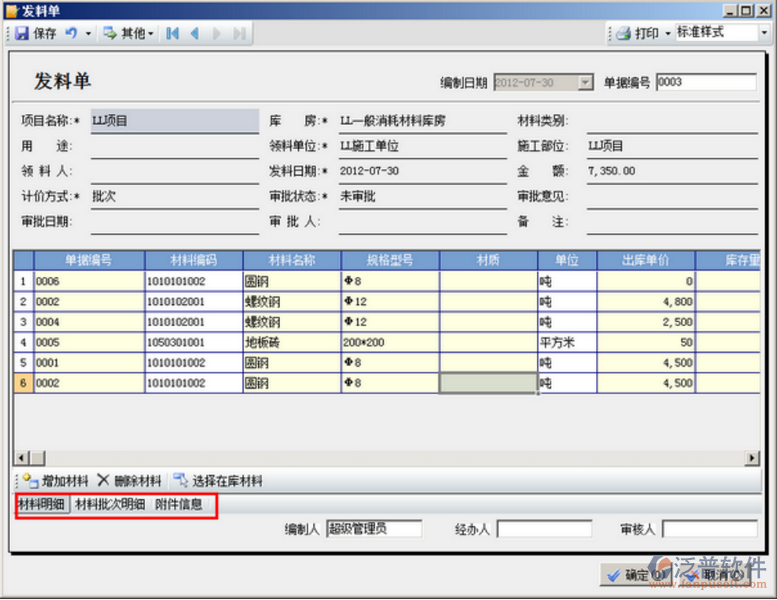Screen dimensions: 777x600
Task: Click the 领料单位 field LL施工单位
Action: point(423,147)
